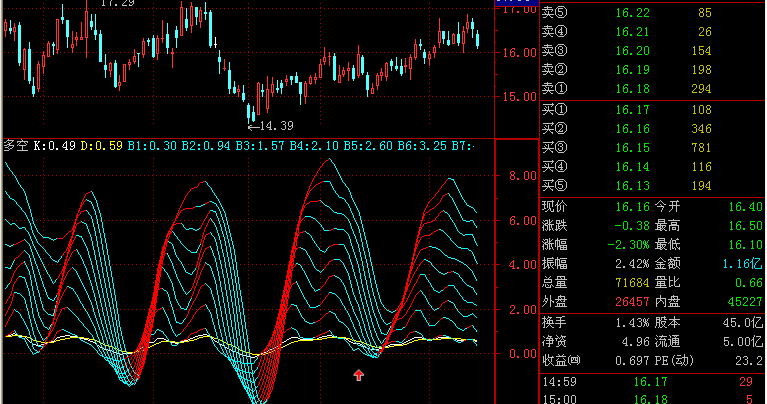Select the 最低 low value 16.10
767x404 pixels.
tap(745, 245)
